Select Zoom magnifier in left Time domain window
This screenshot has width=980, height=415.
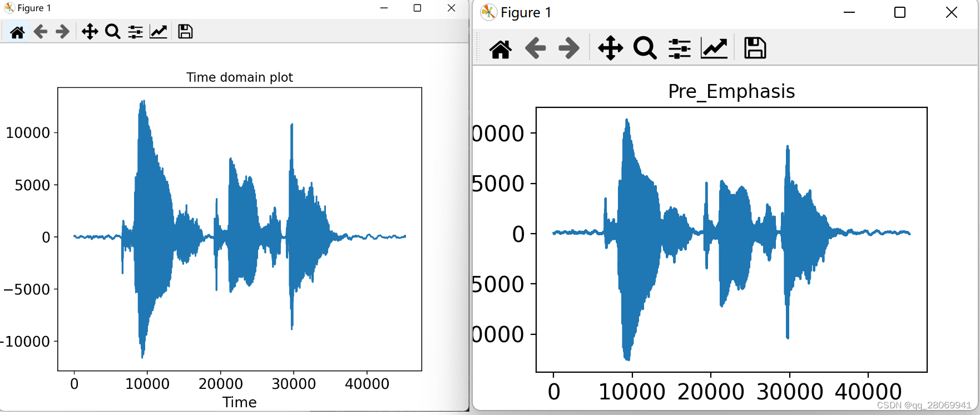[x=113, y=32]
